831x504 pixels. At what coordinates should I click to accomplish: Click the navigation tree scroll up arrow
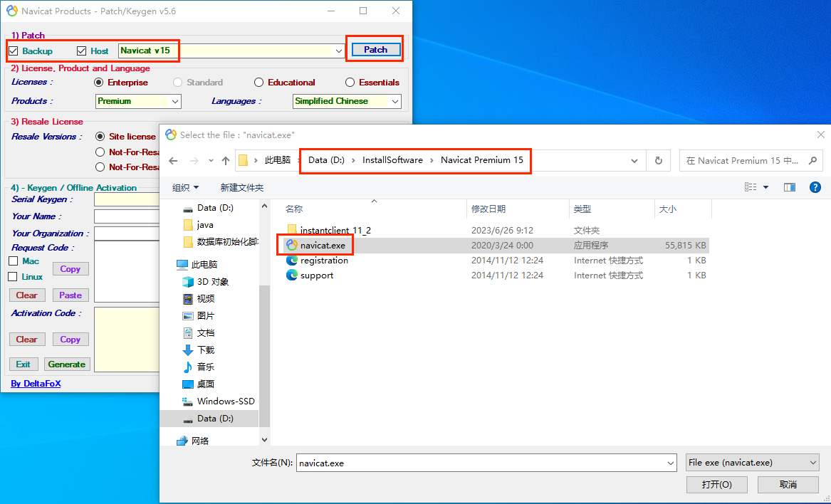click(264, 206)
